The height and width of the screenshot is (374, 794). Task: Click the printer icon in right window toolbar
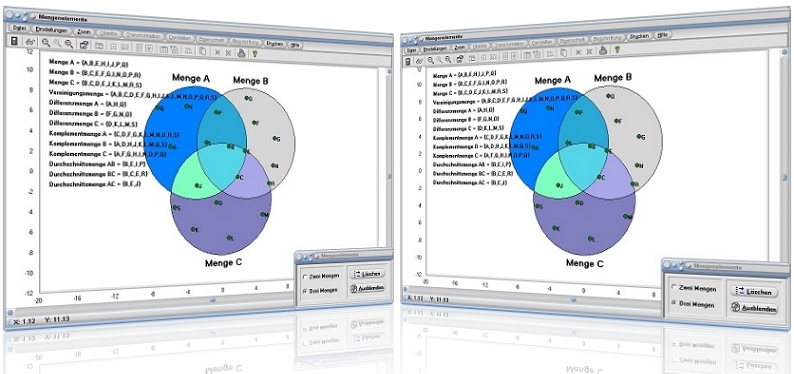[x=603, y=50]
